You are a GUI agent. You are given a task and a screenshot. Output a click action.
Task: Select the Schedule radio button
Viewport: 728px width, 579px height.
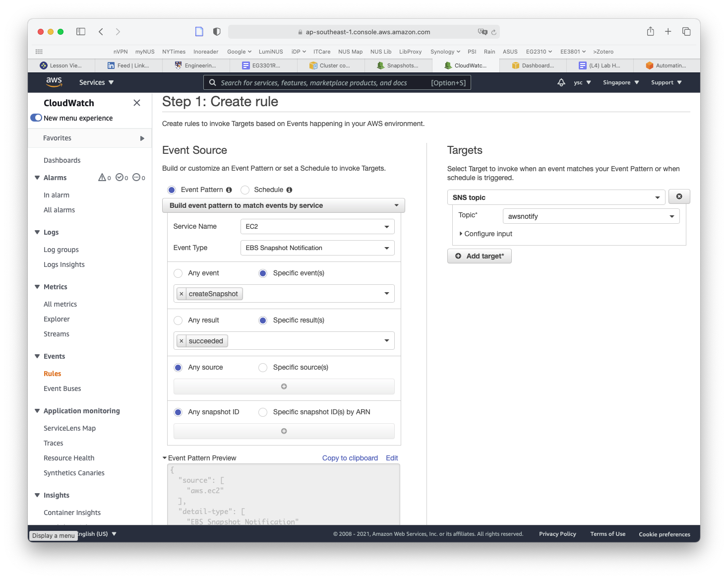(x=245, y=190)
